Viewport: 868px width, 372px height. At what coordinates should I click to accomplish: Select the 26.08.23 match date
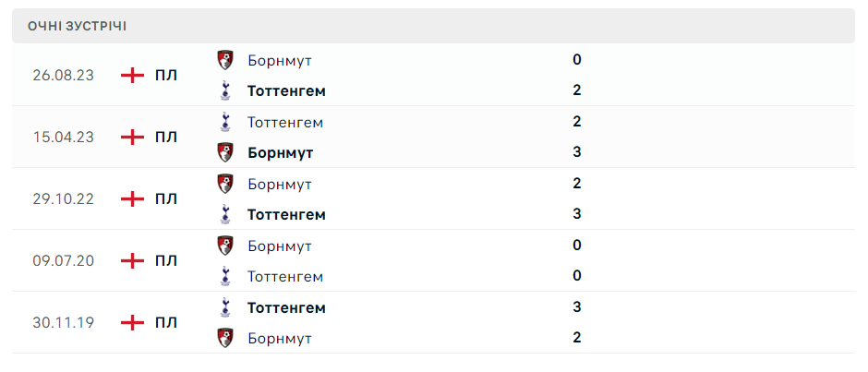63,75
